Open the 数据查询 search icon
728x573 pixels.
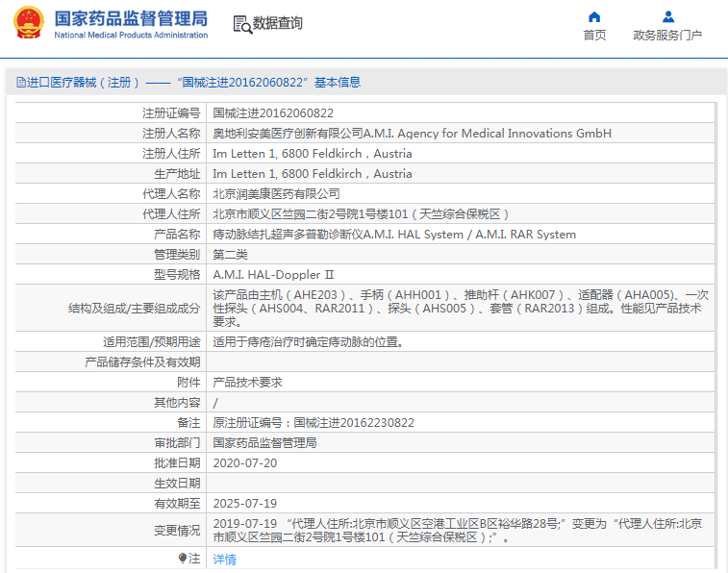click(242, 25)
